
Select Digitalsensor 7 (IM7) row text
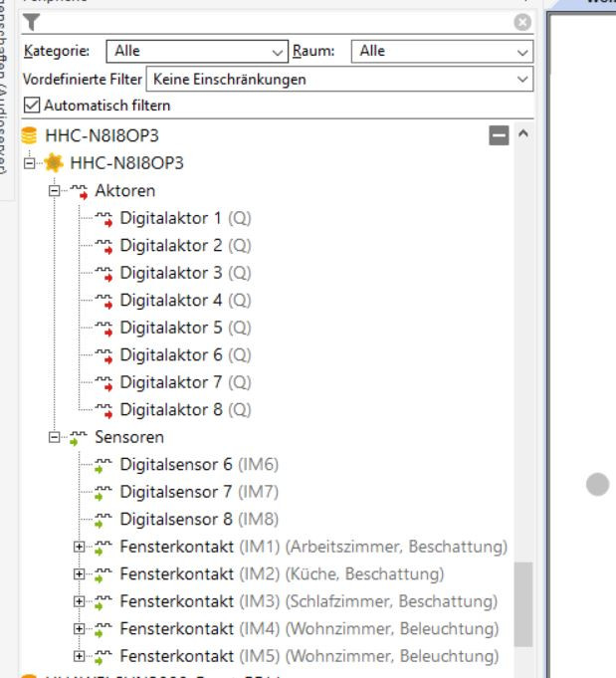click(x=199, y=492)
